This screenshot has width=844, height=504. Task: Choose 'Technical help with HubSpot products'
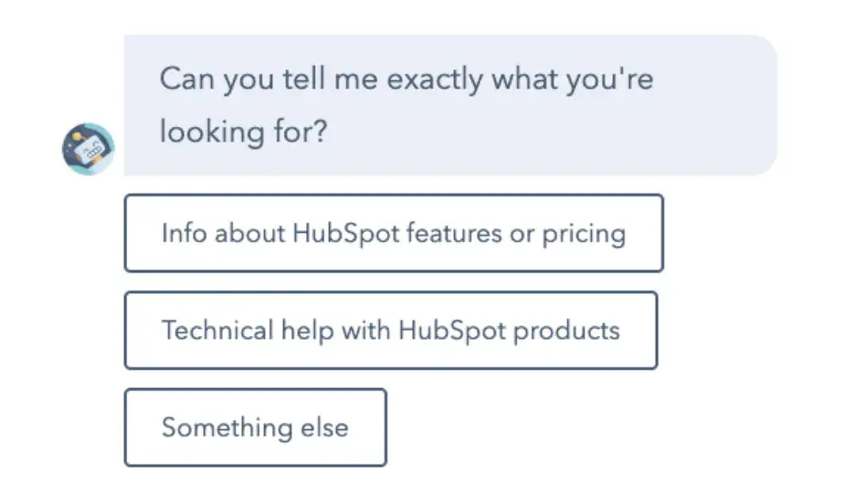pyautogui.click(x=391, y=330)
